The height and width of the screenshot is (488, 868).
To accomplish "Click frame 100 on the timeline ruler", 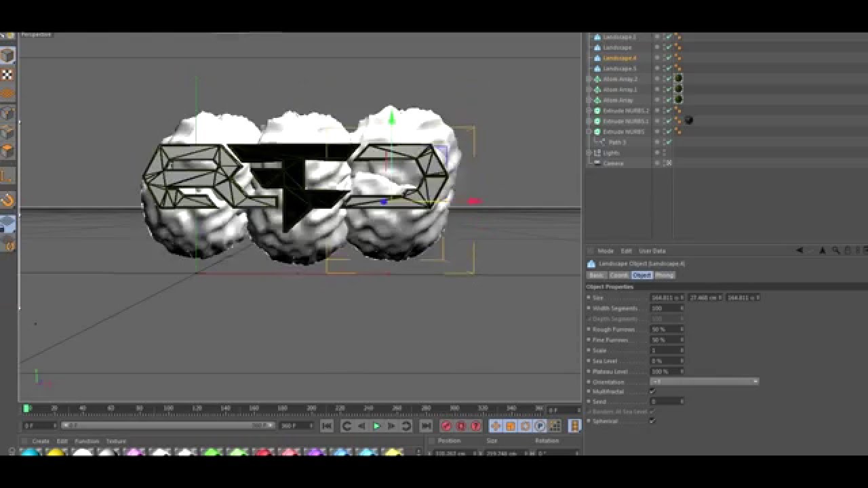I will (168, 409).
